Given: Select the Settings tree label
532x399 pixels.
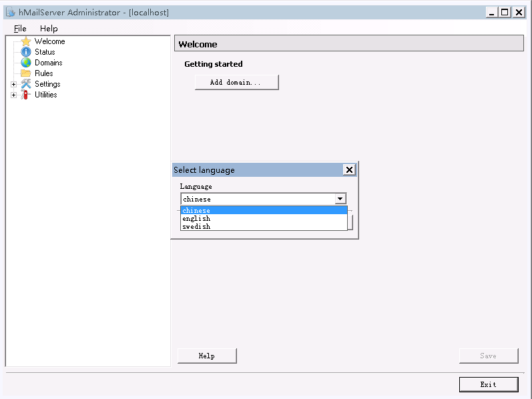Looking at the screenshot, I should click(47, 84).
